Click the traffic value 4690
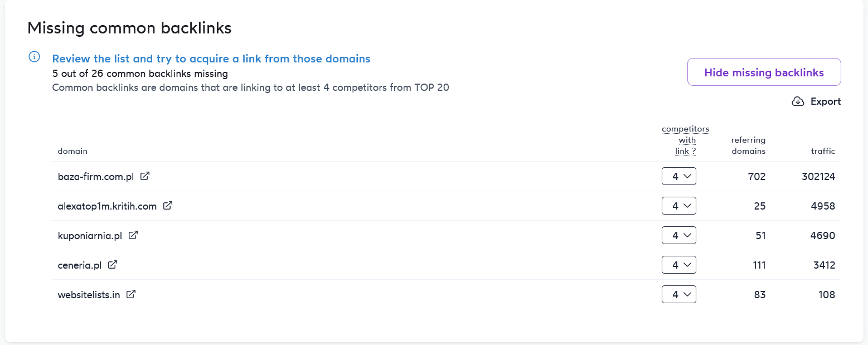This screenshot has height=345, width=868. (823, 236)
